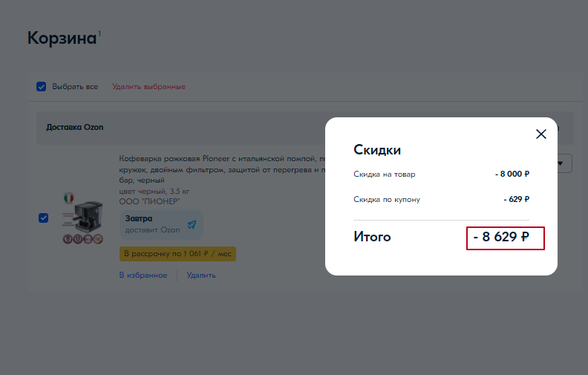Click the Корзина page heading

tap(62, 39)
